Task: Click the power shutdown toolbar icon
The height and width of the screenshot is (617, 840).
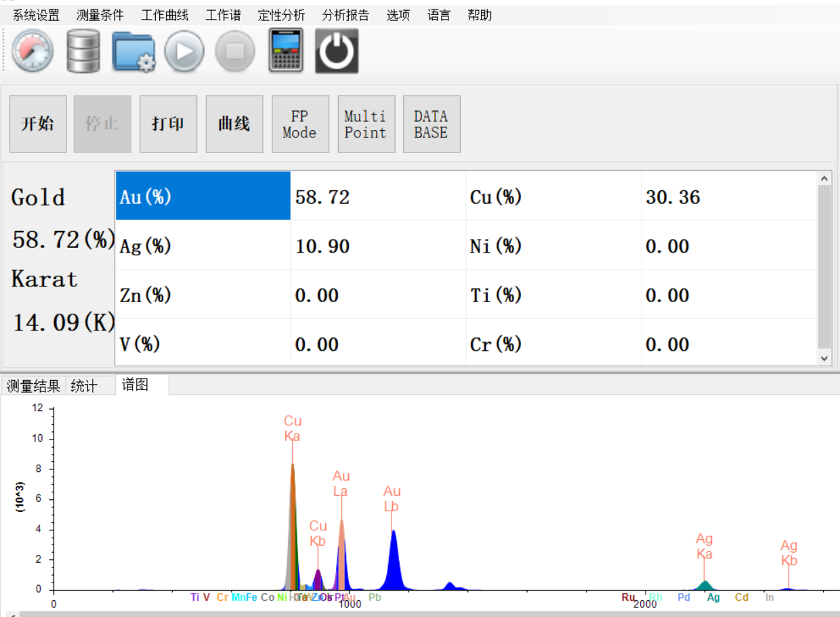Action: [336, 51]
